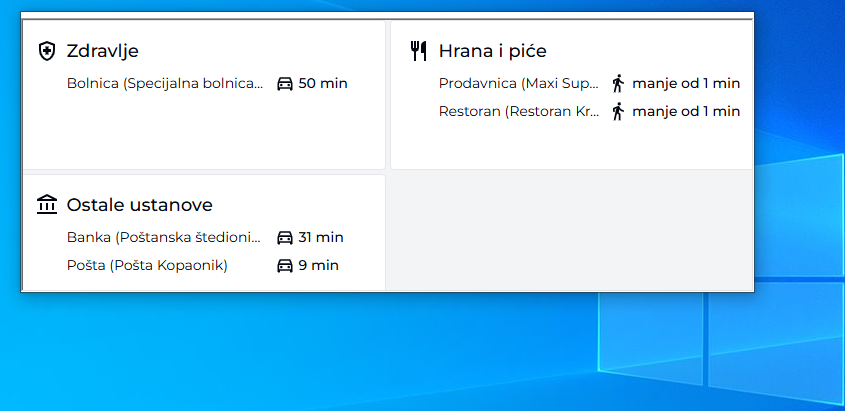Click the walking icon next to Prodavnica
The image size is (845, 411).
tap(618, 83)
